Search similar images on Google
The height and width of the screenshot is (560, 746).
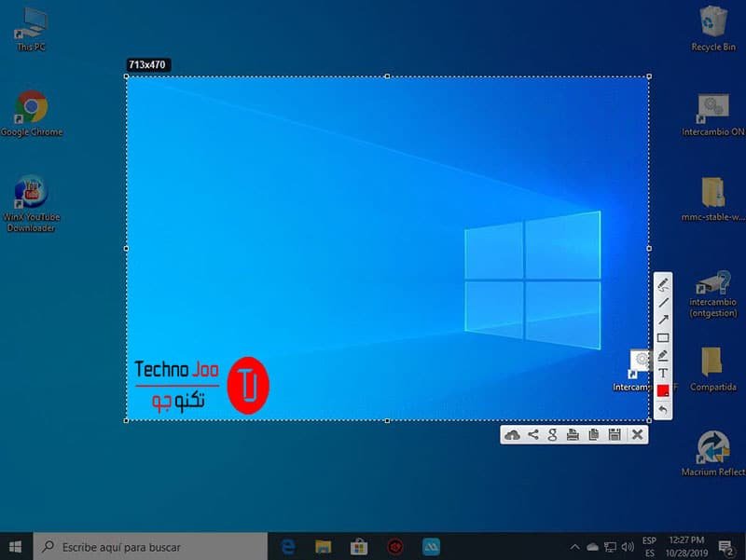[553, 434]
